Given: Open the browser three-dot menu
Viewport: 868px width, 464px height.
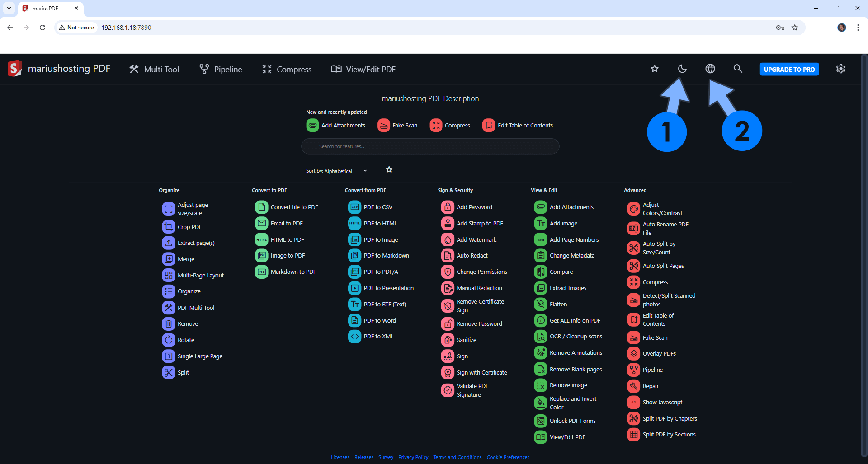Looking at the screenshot, I should pyautogui.click(x=858, y=28).
